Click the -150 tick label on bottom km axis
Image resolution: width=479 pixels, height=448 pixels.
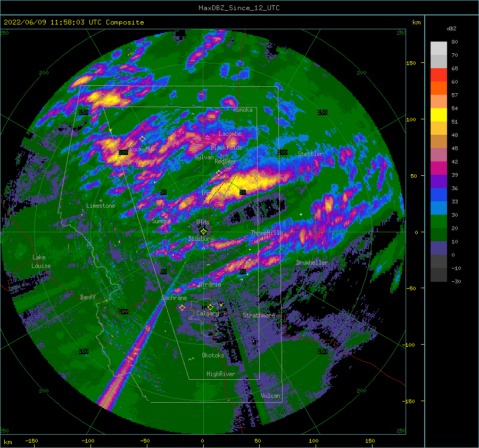click(31, 441)
